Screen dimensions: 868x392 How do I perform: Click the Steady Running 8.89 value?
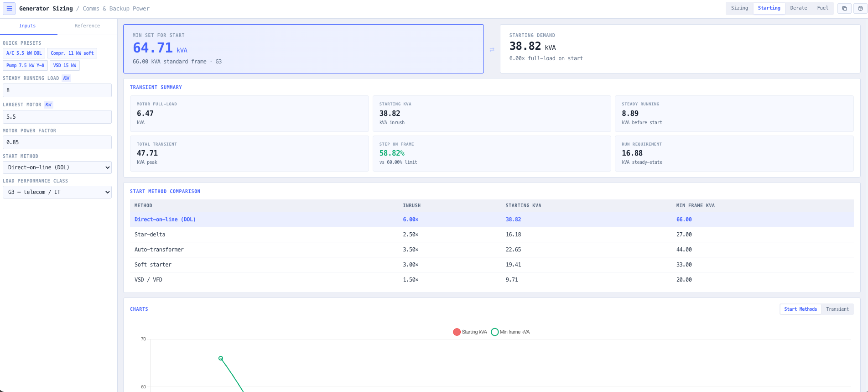[630, 114]
